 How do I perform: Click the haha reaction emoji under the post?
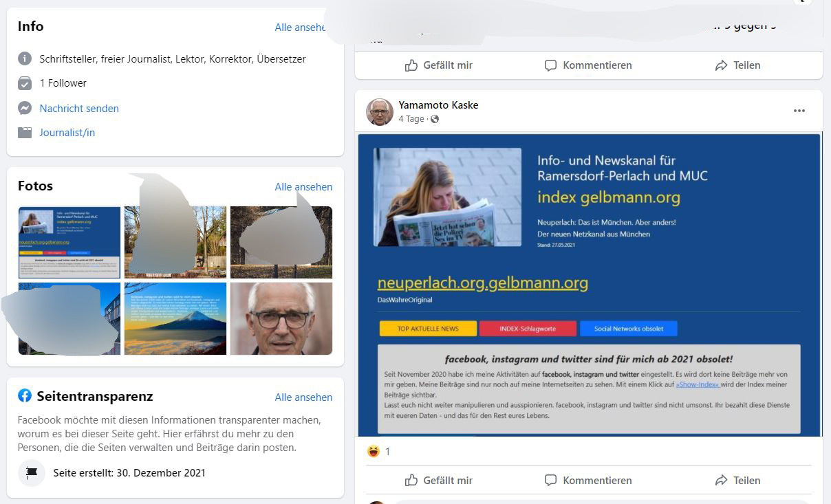[x=374, y=451]
